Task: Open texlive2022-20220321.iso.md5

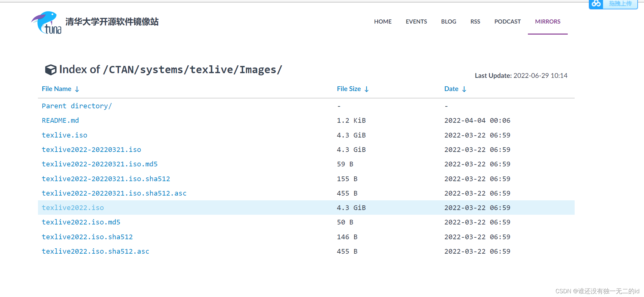Action: coord(99,164)
